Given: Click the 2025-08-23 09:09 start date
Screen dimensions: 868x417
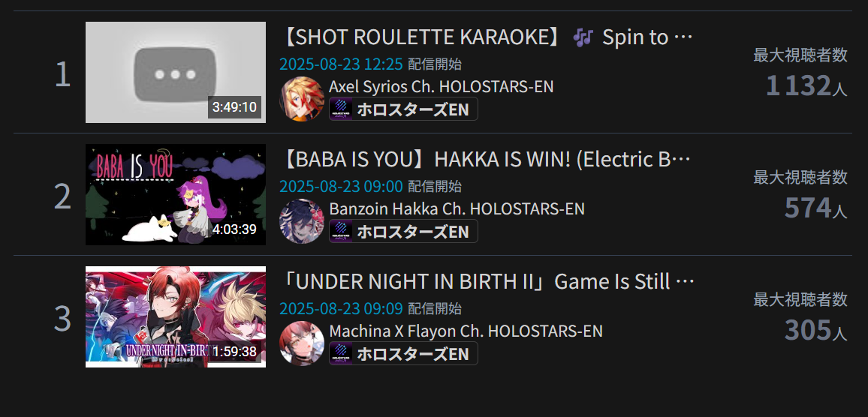Looking at the screenshot, I should coord(341,308).
